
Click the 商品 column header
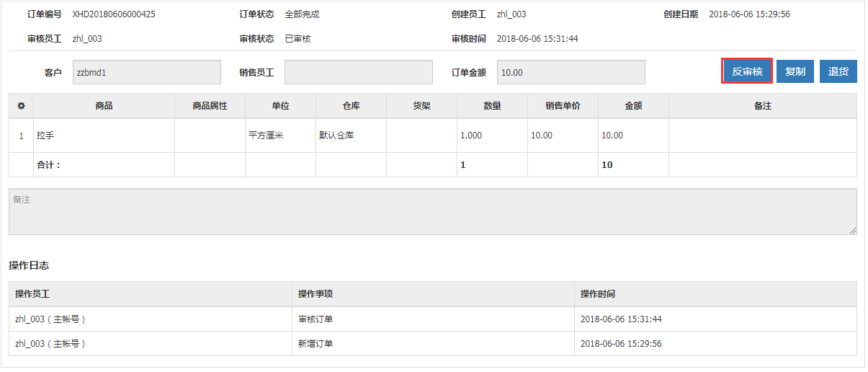104,106
